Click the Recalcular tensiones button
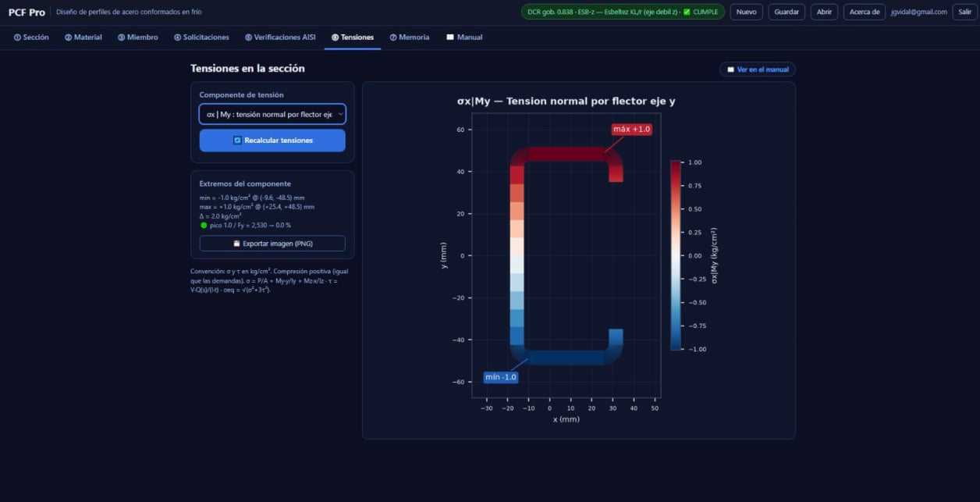Viewport: 980px width, 502px height. click(x=272, y=141)
